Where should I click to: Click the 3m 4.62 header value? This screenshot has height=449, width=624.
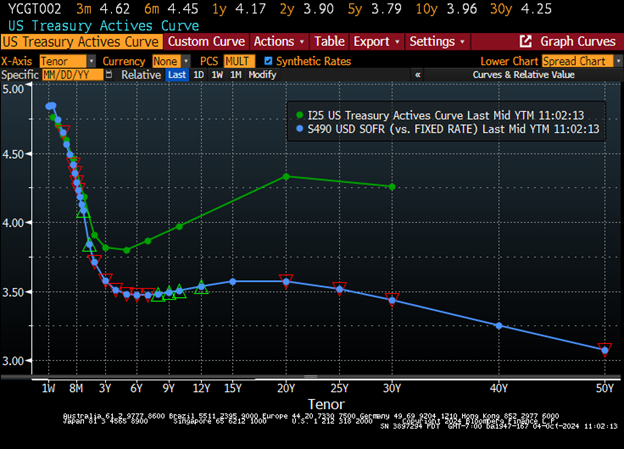[103, 9]
